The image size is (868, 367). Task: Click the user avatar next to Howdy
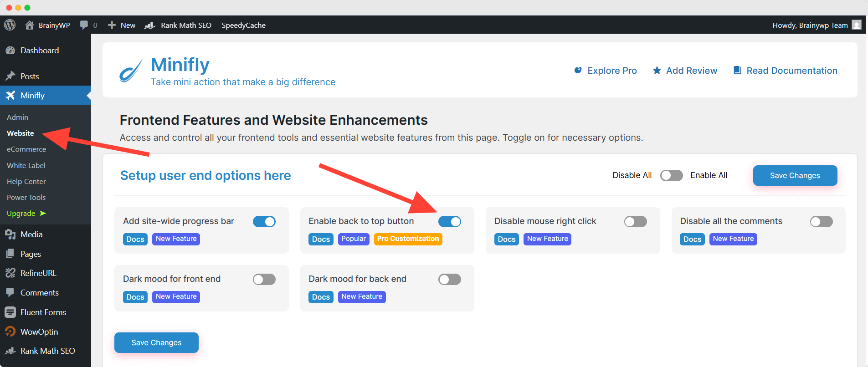point(857,25)
